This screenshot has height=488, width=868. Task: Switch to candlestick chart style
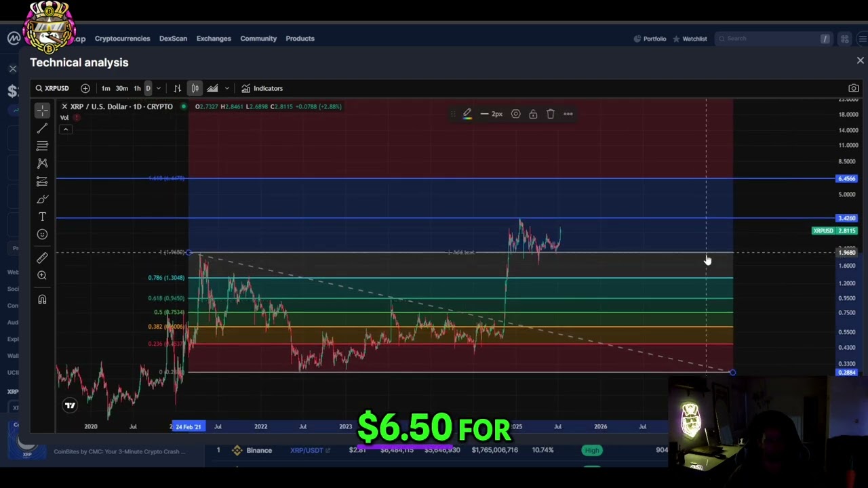(x=195, y=88)
